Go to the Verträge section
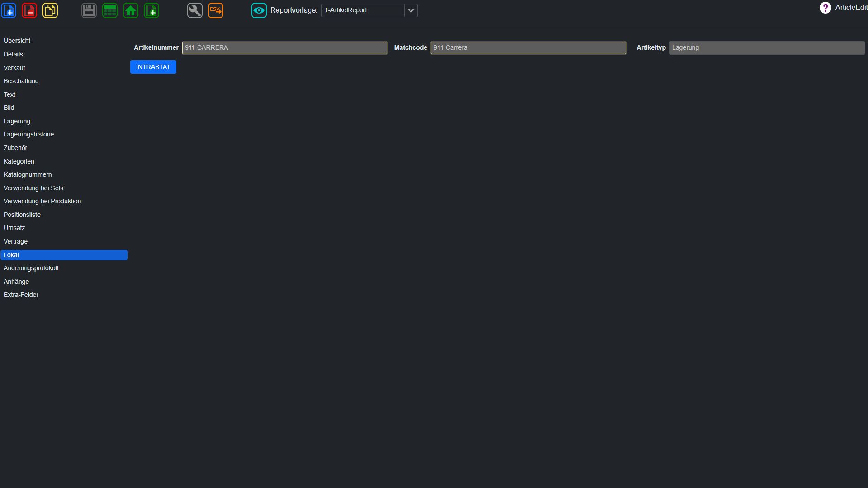868x488 pixels. point(64,241)
